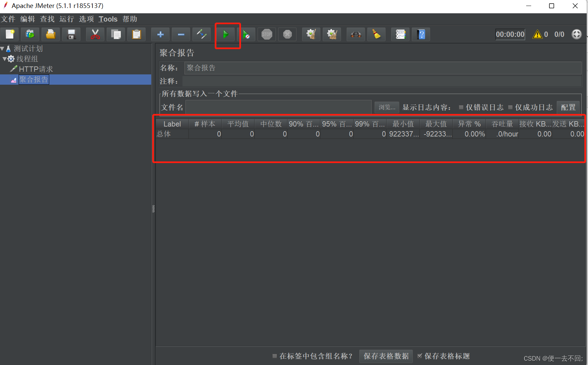Select 聚合报告 in the tree

coord(34,79)
